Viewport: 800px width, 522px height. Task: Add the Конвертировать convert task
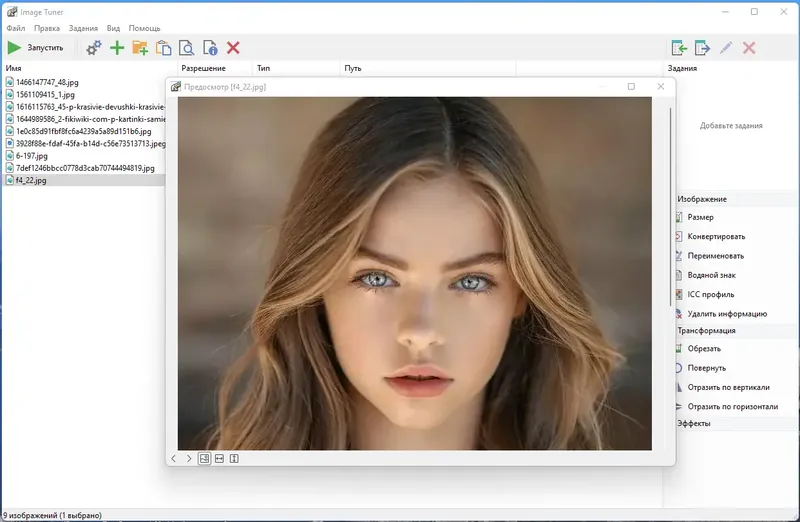716,237
